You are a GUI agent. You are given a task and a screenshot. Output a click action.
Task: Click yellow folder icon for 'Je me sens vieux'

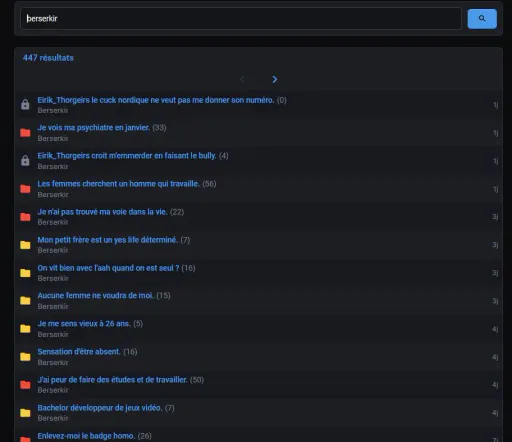coord(25,329)
